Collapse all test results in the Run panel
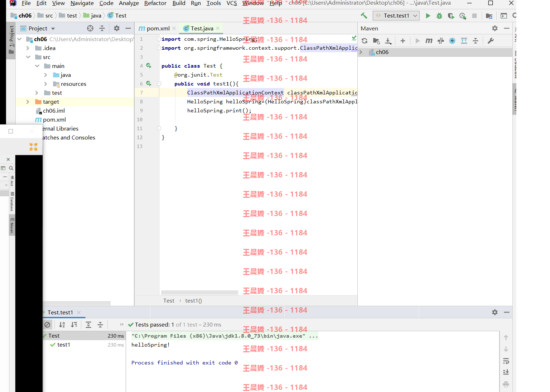 (100, 325)
